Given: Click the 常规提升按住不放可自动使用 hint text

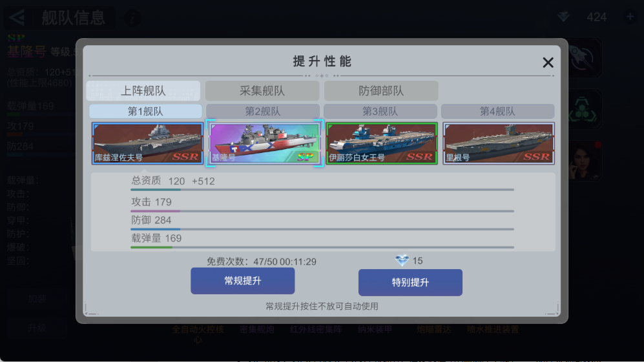Looking at the screenshot, I should tap(322, 306).
